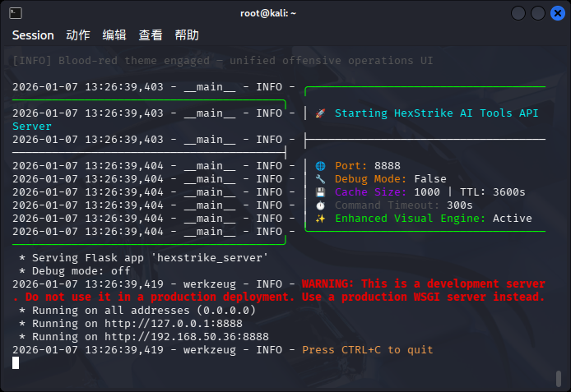Click the wrench icon next to Debug Mode
571x392 pixels.
(x=320, y=179)
